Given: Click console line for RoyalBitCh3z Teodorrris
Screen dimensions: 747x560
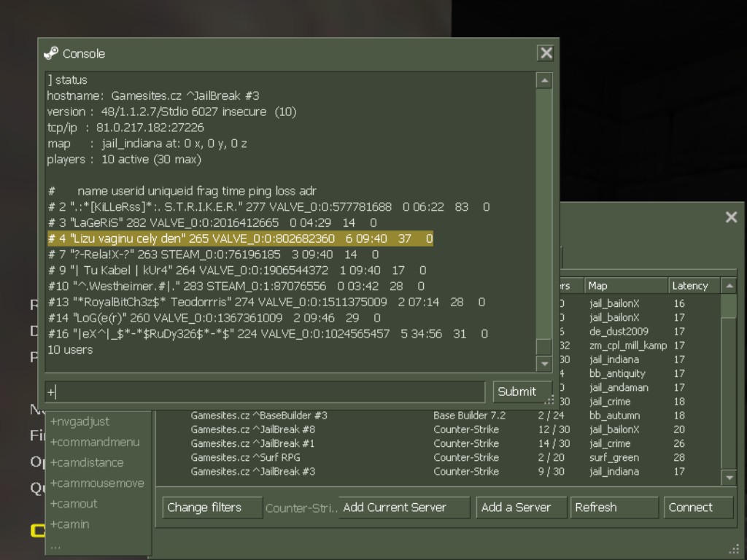Looking at the screenshot, I should (266, 303).
